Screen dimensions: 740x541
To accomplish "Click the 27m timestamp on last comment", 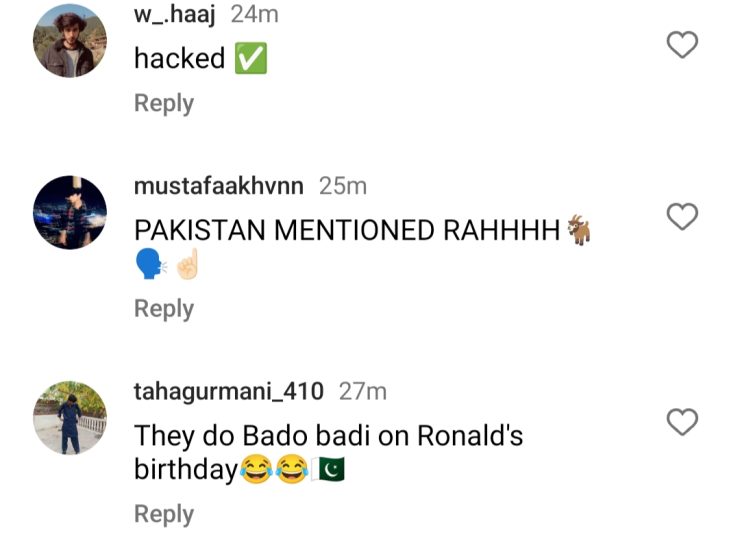I will [363, 391].
